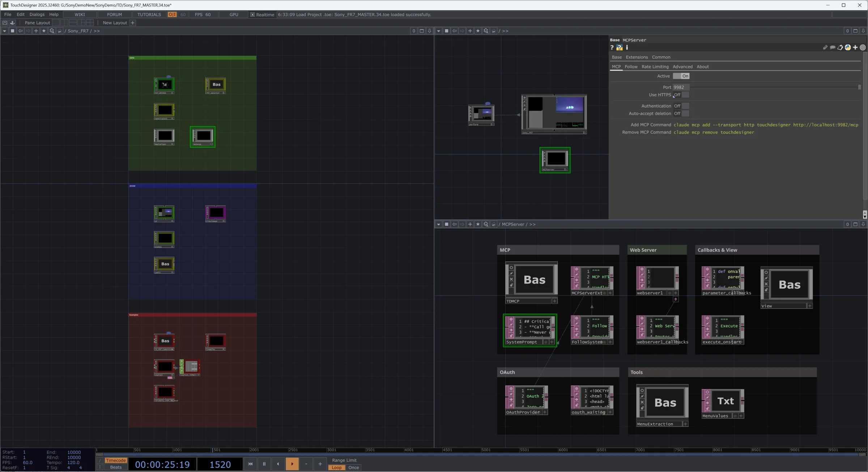Select Once range limit mode
The image size is (868, 472).
353,468
